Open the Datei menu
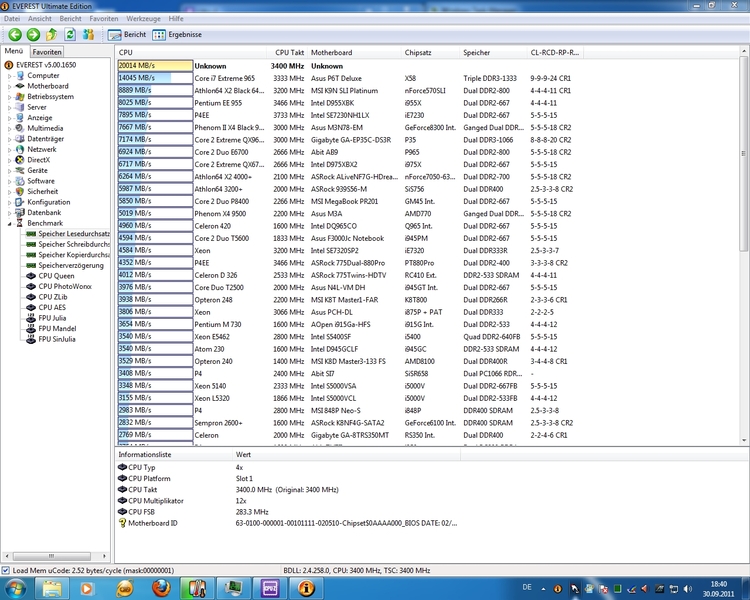Image resolution: width=750 pixels, height=600 pixels. (x=12, y=19)
